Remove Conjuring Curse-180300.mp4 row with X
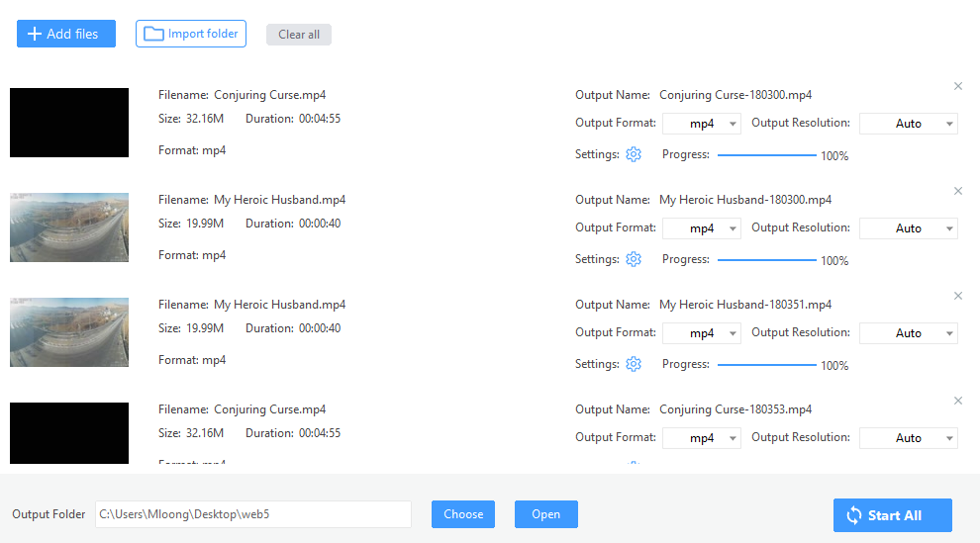The height and width of the screenshot is (543, 980). 957,86
